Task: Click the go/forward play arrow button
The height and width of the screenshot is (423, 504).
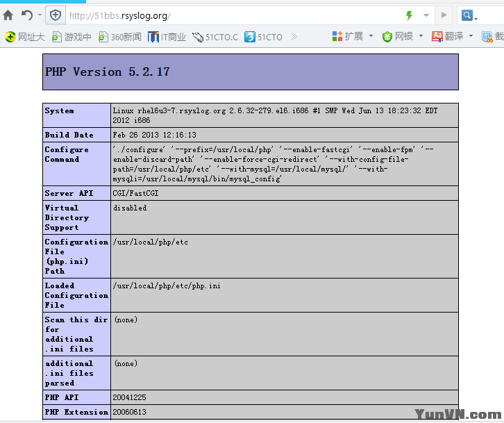Action: click(444, 15)
